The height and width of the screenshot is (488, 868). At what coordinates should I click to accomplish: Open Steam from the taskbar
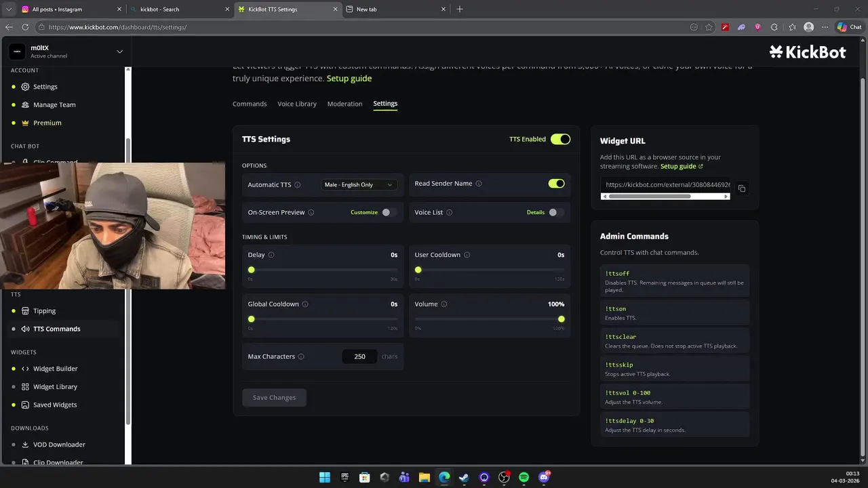pos(464,477)
